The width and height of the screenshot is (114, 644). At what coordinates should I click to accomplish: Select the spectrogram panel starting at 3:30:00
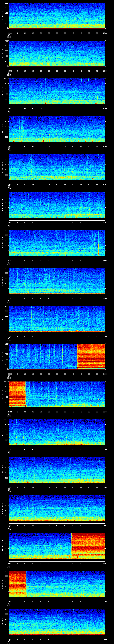tap(57, 622)
